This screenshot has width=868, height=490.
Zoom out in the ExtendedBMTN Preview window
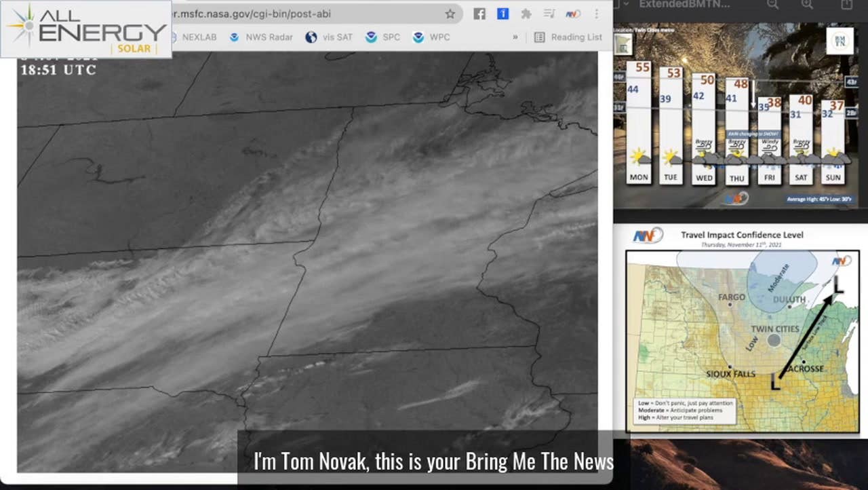click(x=772, y=4)
